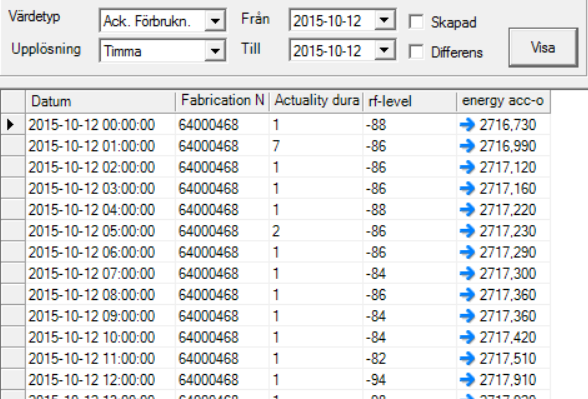
Task: Select row header of 2015-10-12 10:00:00 row
Action: point(13,337)
